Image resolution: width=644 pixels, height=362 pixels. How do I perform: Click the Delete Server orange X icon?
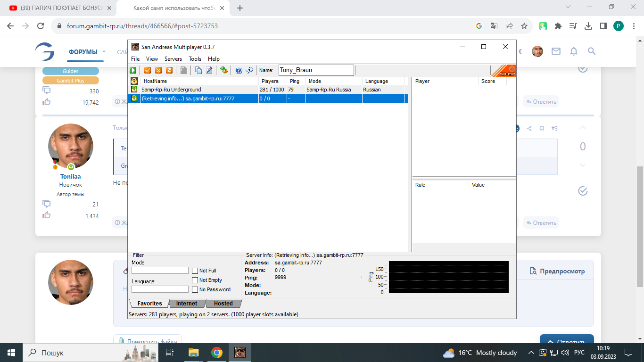coord(158,70)
